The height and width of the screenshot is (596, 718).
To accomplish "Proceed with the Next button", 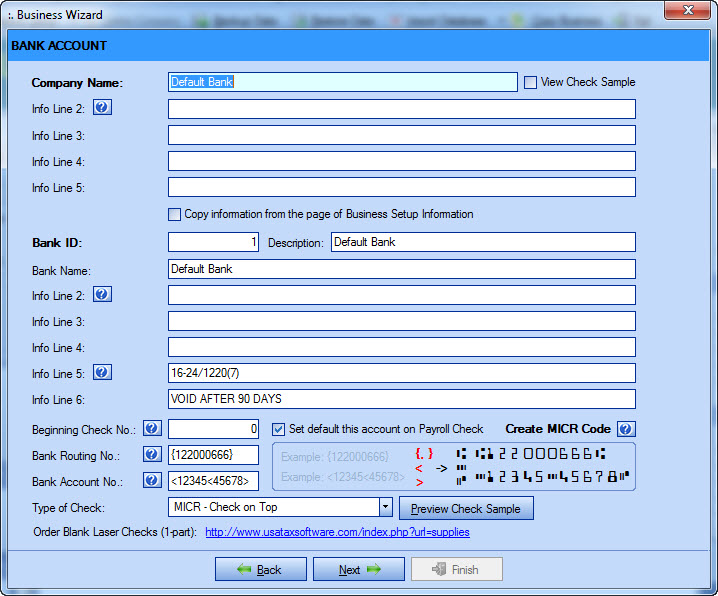I will click(x=359, y=570).
